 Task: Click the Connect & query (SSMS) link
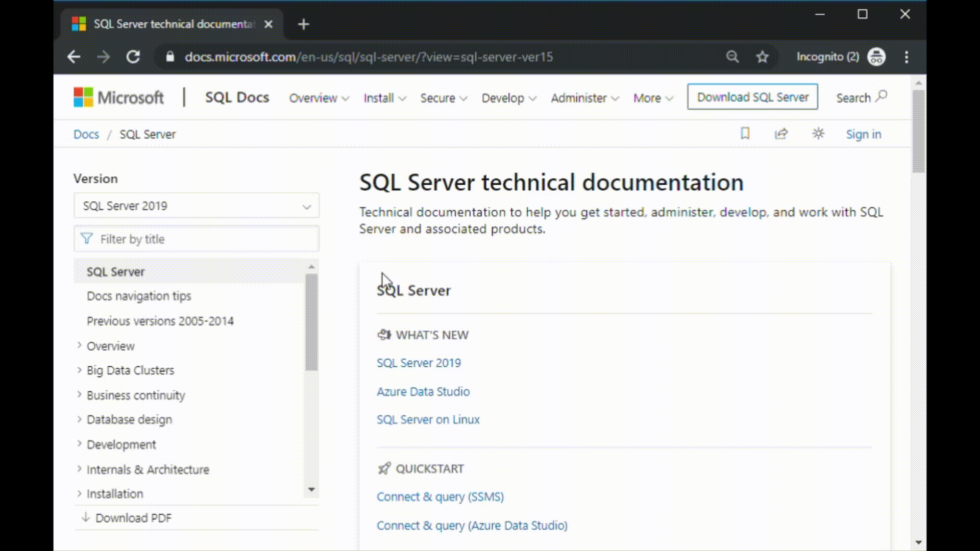pyautogui.click(x=439, y=496)
